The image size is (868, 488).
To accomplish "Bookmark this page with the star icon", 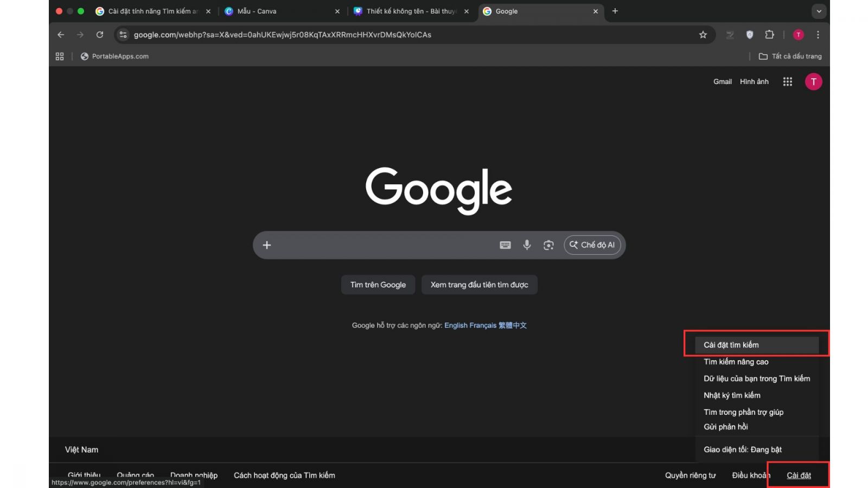I will tap(703, 35).
